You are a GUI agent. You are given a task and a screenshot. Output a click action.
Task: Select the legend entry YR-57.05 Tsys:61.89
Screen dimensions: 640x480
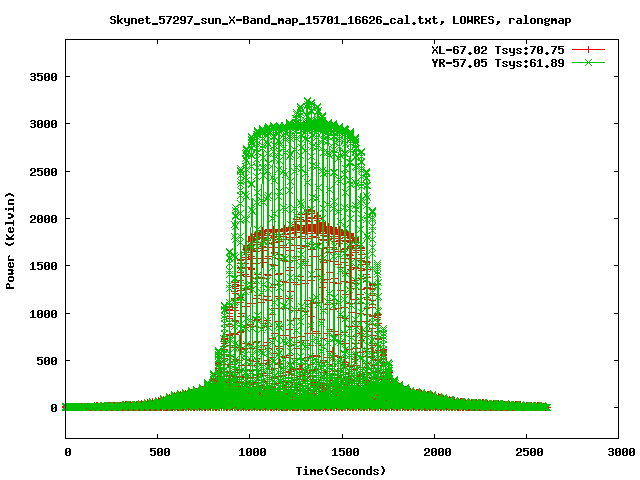[x=498, y=63]
